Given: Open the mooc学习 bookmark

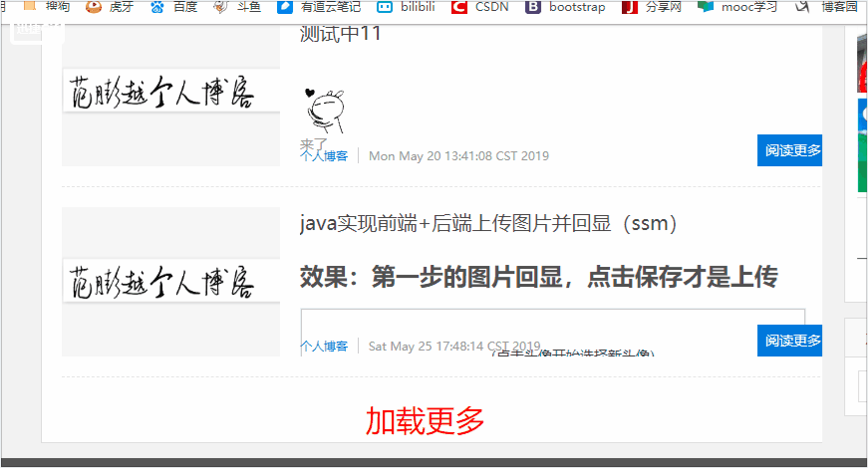Looking at the screenshot, I should pos(737,7).
